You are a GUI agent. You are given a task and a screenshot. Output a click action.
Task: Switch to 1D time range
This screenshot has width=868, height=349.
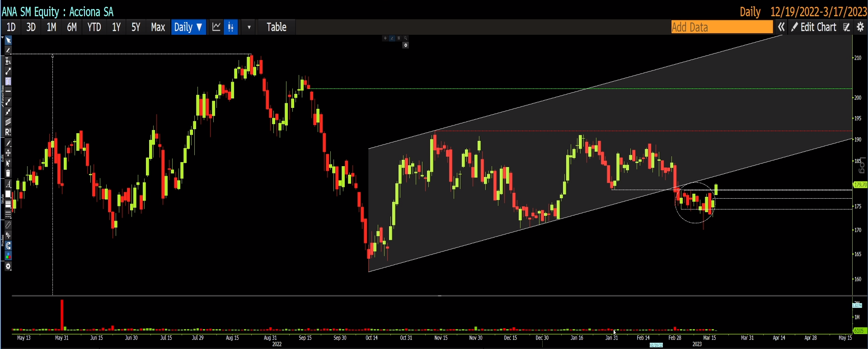point(11,27)
